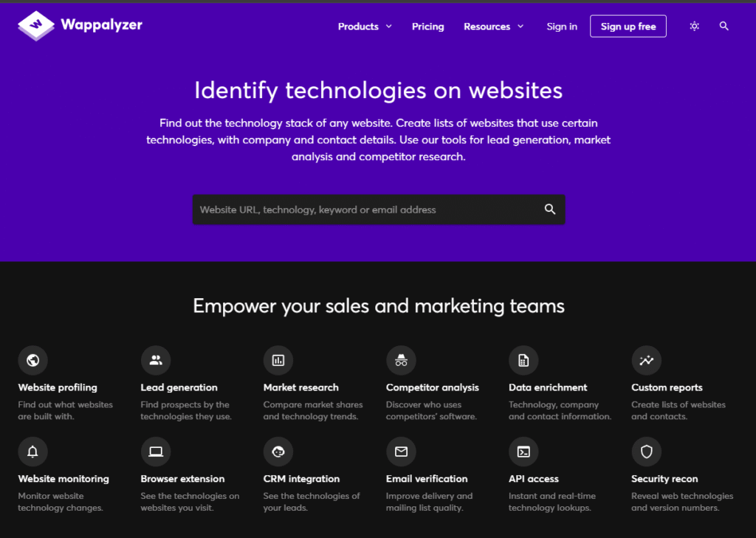
Task: Click the Sign in link
Action: (562, 27)
